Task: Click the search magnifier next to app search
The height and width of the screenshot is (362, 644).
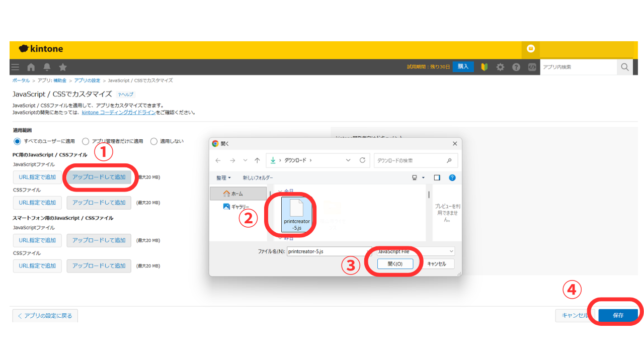Action: 624,67
